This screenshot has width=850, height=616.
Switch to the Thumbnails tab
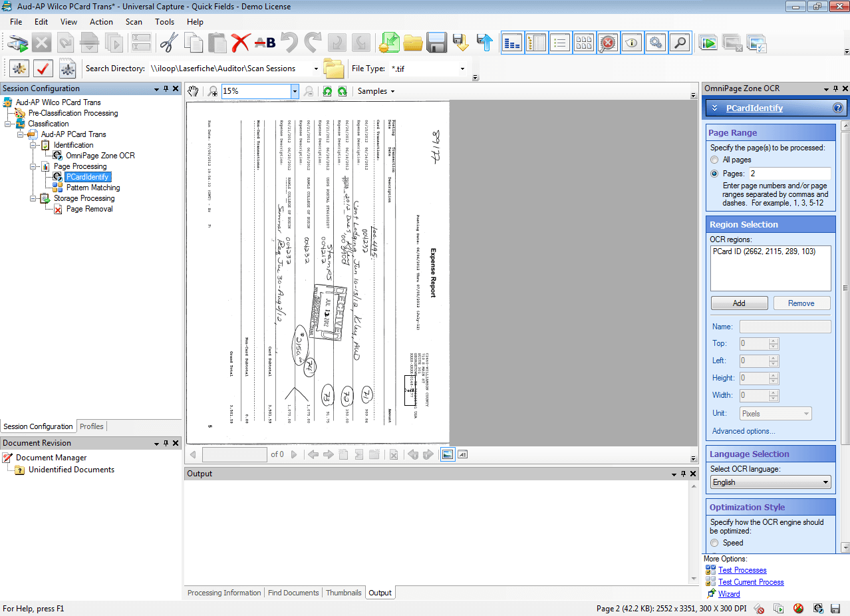344,593
